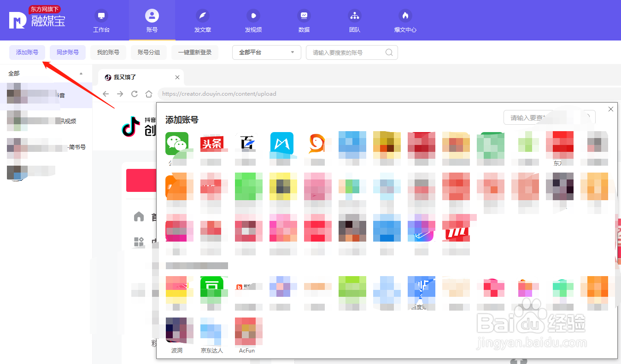The image size is (621, 364).
Task: Click the 一键重新登录 button
Action: point(195,52)
